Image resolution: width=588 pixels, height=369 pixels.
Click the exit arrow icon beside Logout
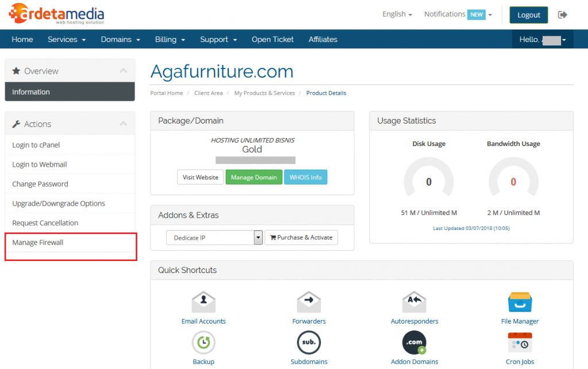pyautogui.click(x=562, y=14)
